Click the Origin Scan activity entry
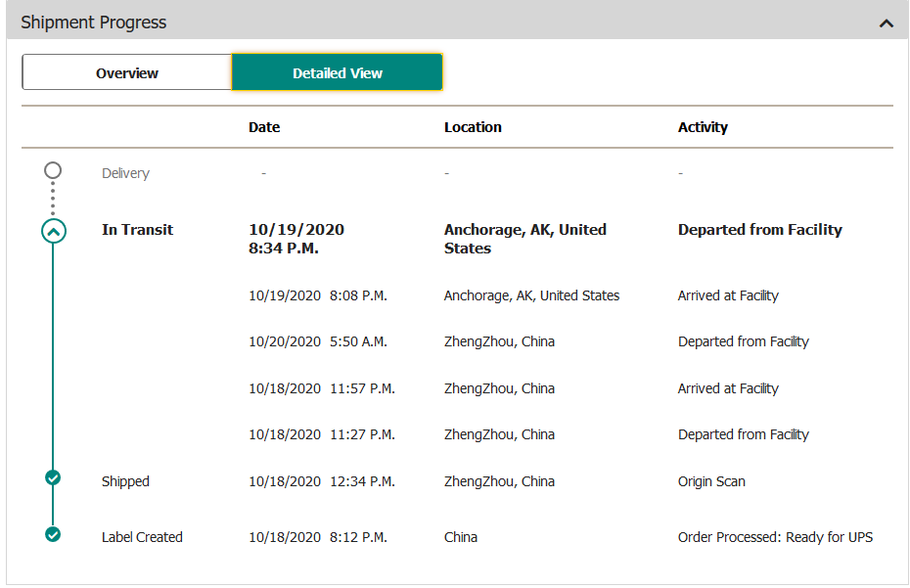The height and width of the screenshot is (588, 910). point(711,481)
